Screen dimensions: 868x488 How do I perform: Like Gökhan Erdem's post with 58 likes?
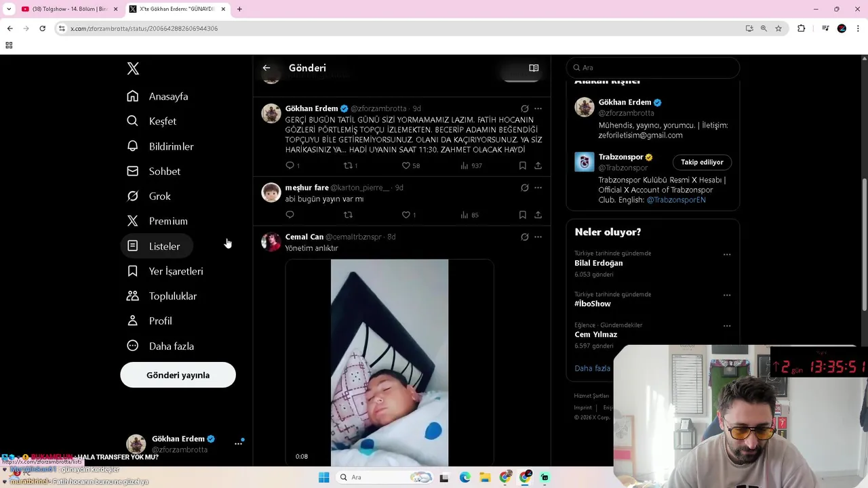tap(406, 165)
